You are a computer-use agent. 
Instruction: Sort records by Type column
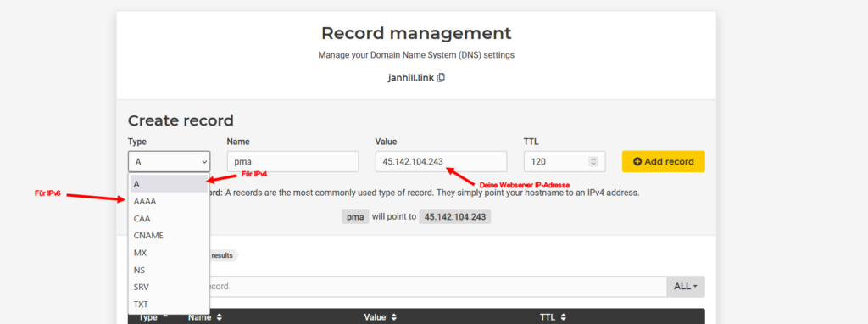point(153,317)
